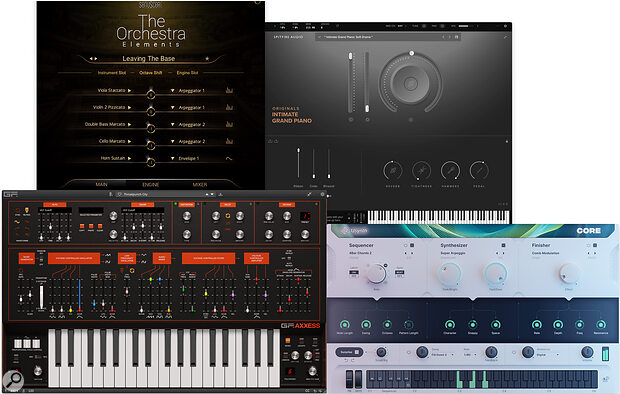
Task: Click the Core title label
Action: (588, 231)
